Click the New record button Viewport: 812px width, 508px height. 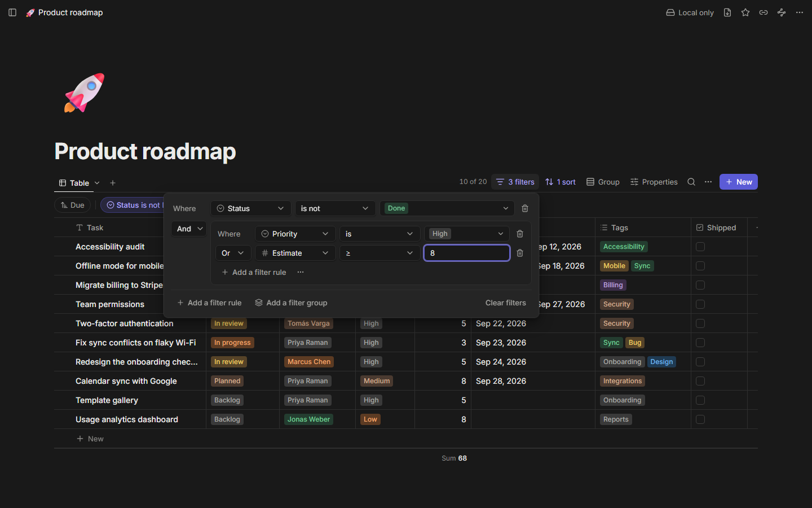pos(739,182)
